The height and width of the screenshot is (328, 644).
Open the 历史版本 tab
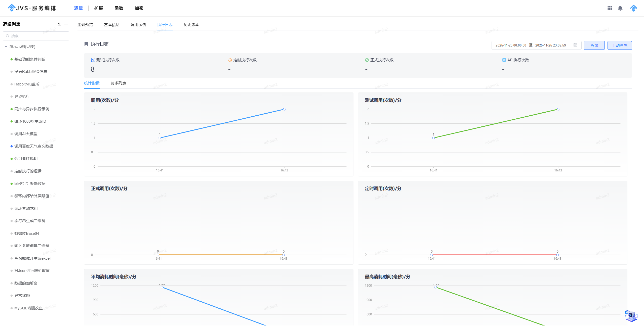point(191,25)
